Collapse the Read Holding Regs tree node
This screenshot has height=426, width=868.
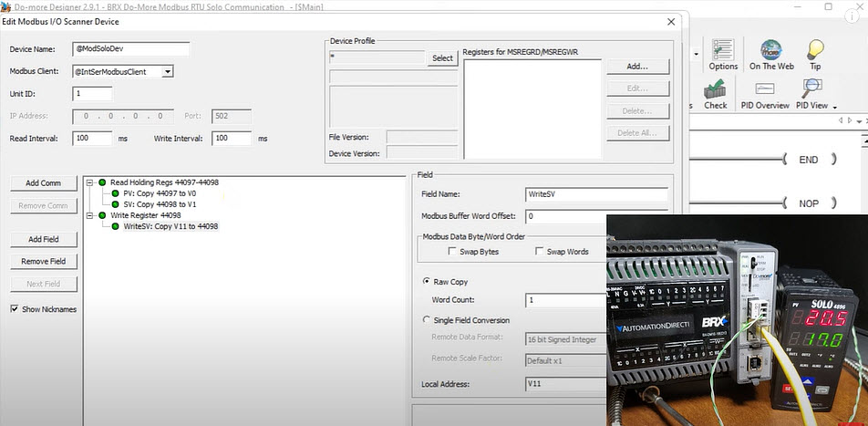coord(89,182)
